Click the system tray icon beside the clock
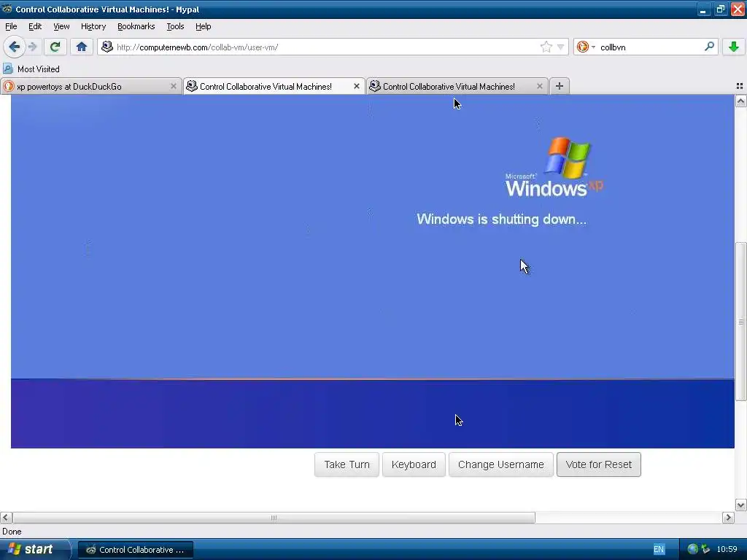 pyautogui.click(x=705, y=550)
